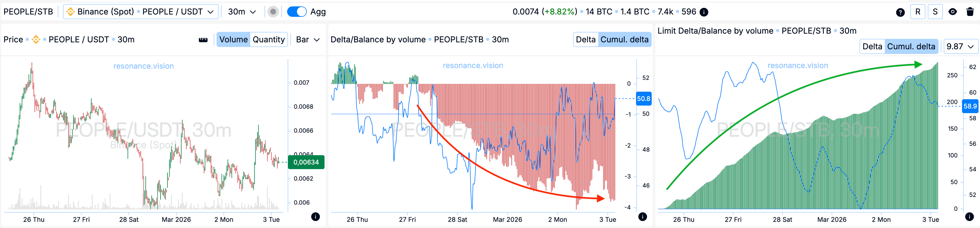The height and width of the screenshot is (228, 980).
Task: Select Cumul. delta in the Limit Delta panel
Action: click(911, 46)
